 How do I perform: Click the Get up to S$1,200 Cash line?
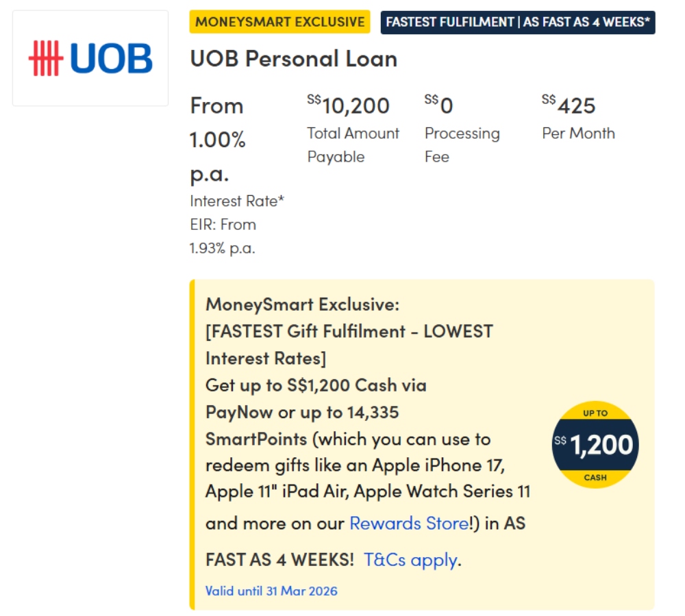pyautogui.click(x=316, y=385)
